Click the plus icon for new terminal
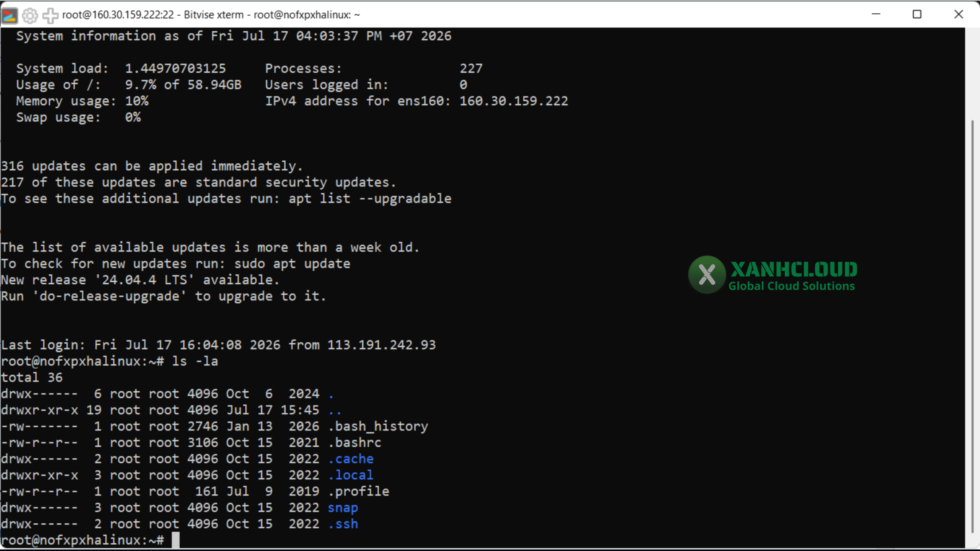Screen dimensions: 980x551 click(x=50, y=15)
